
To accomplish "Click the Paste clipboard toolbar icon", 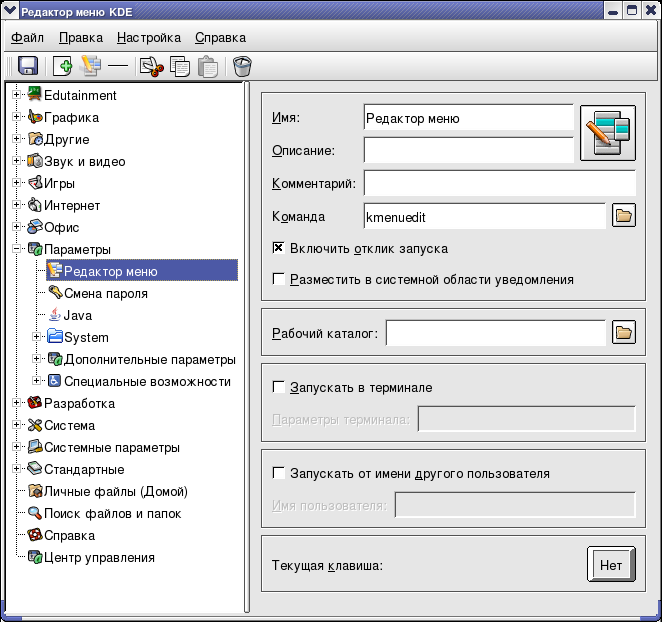I will click(x=207, y=67).
